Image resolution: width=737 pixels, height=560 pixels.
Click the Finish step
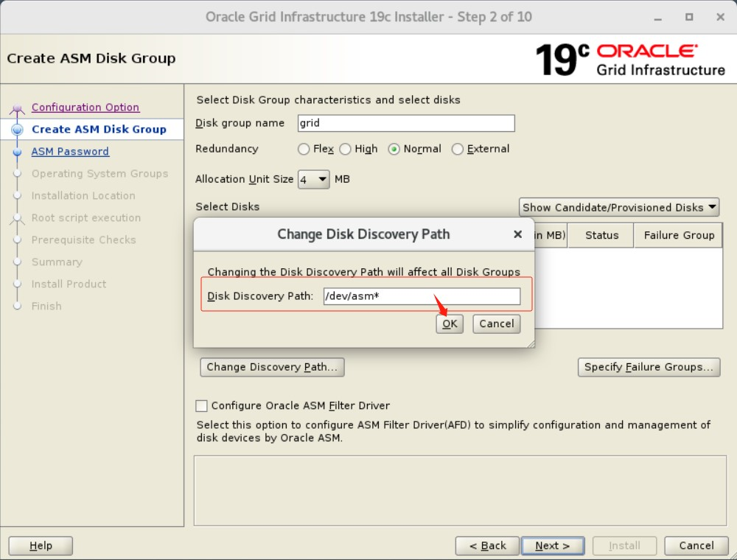pyautogui.click(x=46, y=306)
